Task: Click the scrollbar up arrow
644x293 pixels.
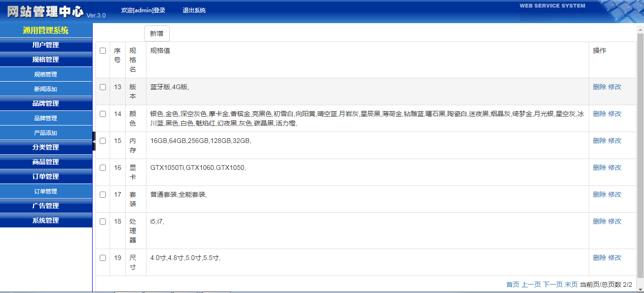Action: [640, 29]
